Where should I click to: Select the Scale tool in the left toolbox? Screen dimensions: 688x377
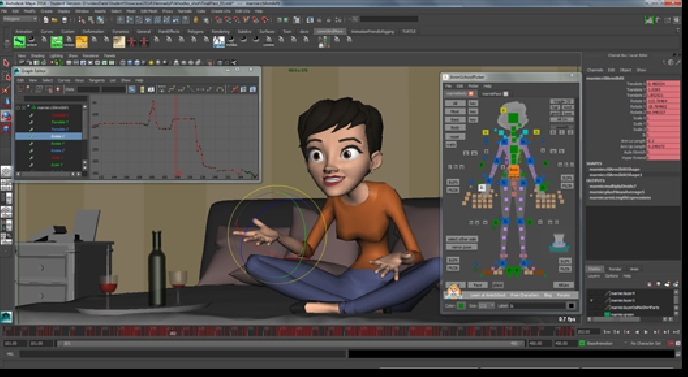6,128
